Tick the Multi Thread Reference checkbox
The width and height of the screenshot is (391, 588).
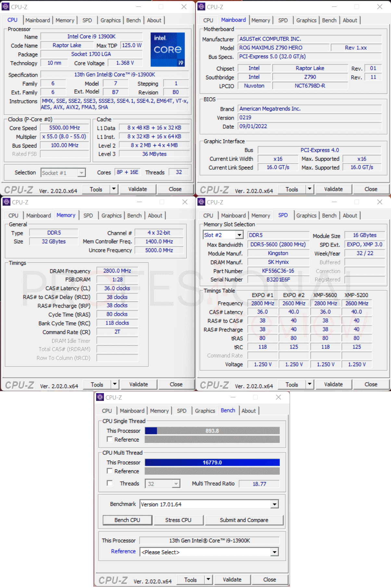(x=110, y=471)
